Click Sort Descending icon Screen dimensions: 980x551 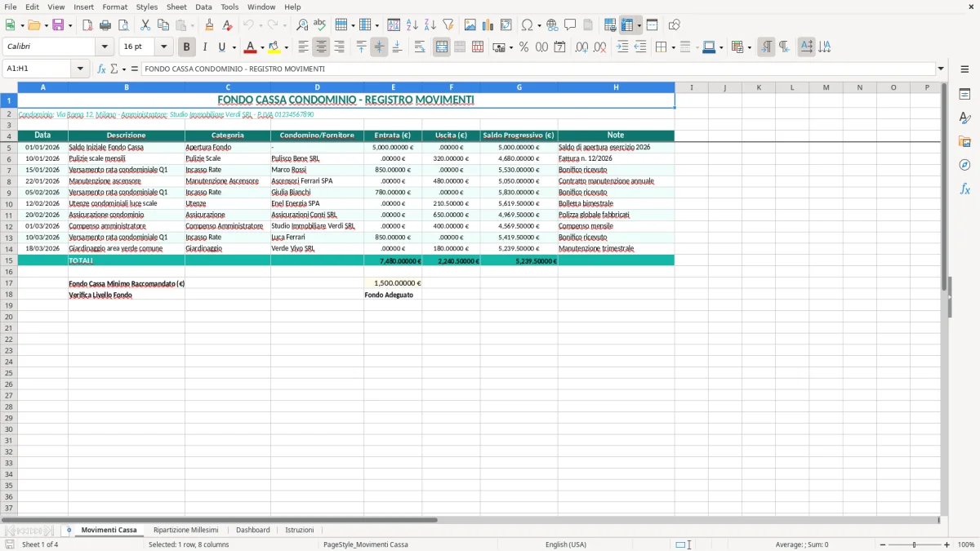tap(430, 25)
